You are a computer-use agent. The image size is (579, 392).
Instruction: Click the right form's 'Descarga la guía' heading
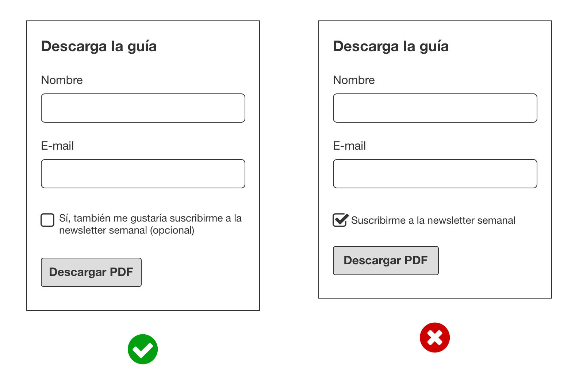click(x=391, y=46)
